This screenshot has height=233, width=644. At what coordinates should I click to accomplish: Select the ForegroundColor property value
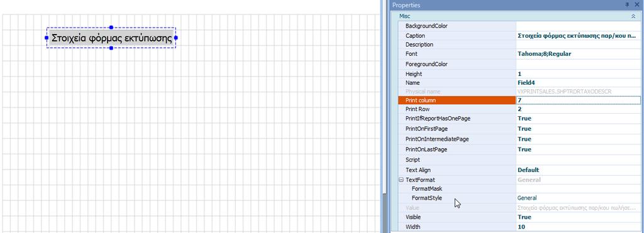click(x=579, y=64)
